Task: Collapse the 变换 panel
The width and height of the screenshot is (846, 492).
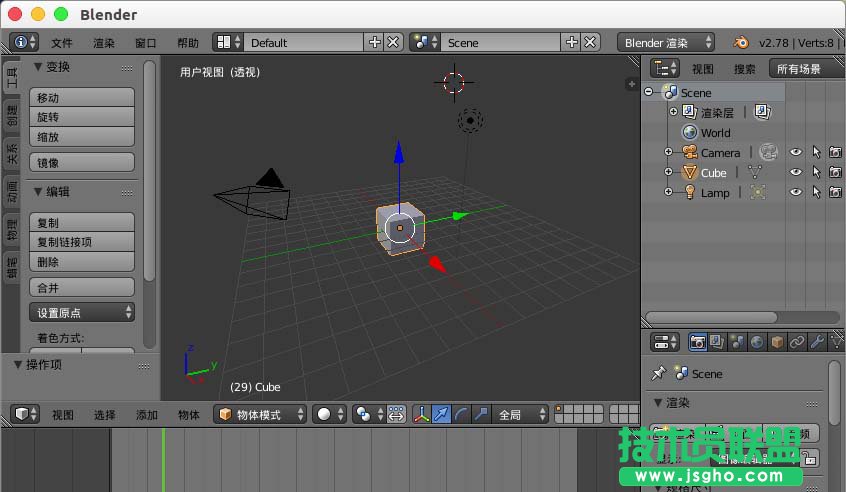Action: click(x=38, y=66)
